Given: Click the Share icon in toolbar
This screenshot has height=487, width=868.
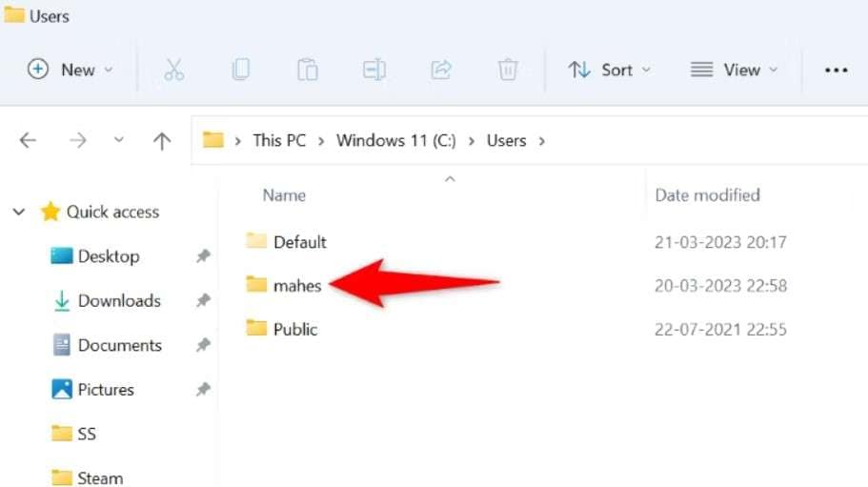Looking at the screenshot, I should (441, 71).
